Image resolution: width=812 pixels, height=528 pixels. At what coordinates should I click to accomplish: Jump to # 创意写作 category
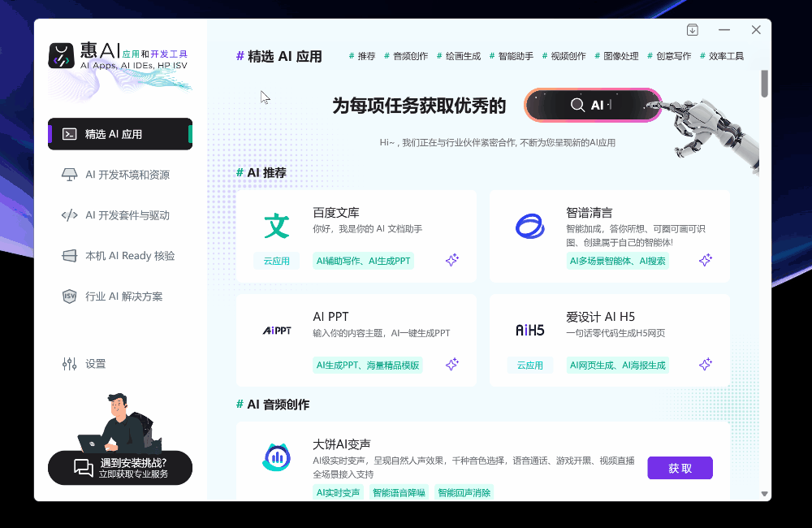click(669, 56)
